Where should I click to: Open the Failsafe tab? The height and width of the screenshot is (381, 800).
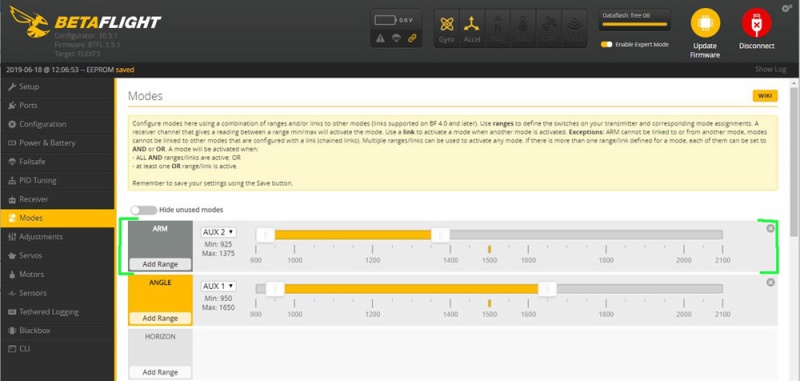click(x=57, y=162)
